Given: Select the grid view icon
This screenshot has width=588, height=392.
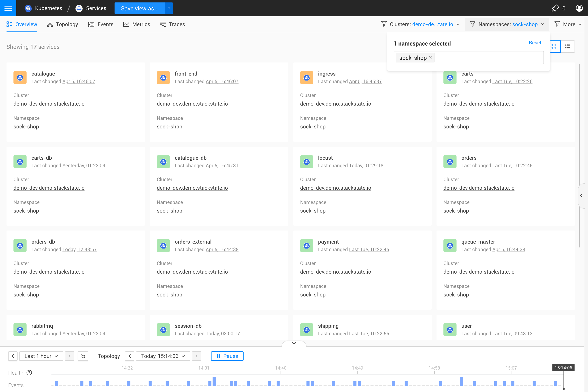Looking at the screenshot, I should point(554,47).
